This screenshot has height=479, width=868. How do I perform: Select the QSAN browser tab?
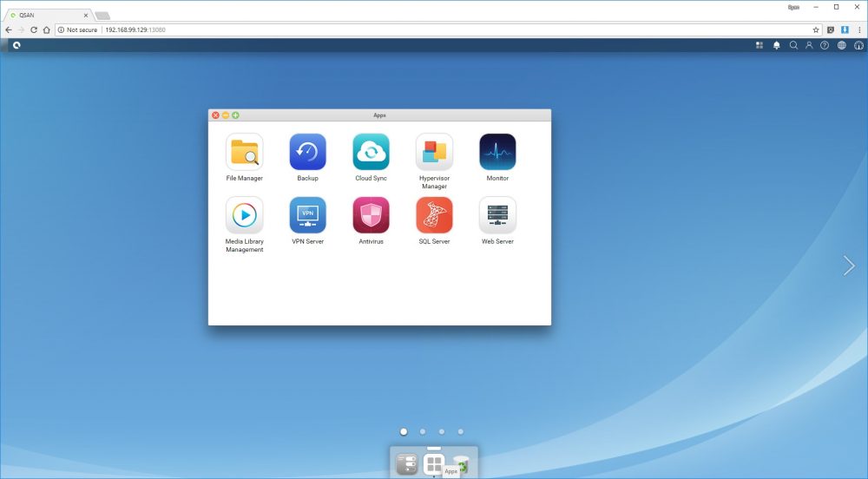[x=47, y=16]
